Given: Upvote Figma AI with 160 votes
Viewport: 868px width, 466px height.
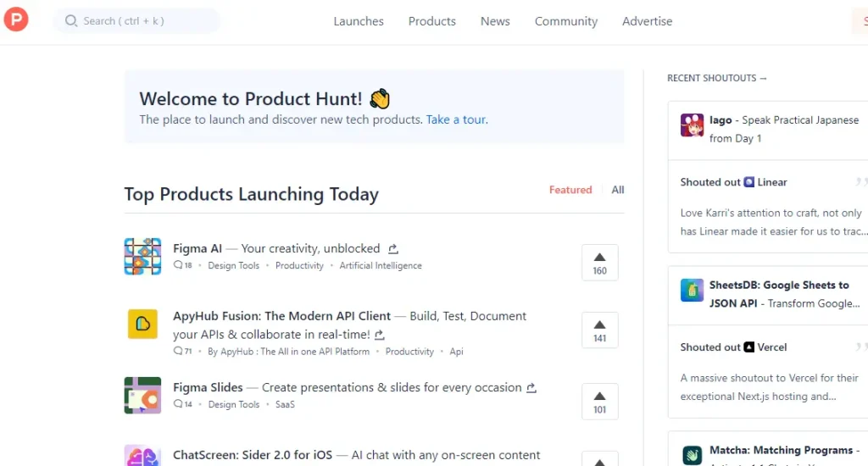Looking at the screenshot, I should [x=599, y=262].
